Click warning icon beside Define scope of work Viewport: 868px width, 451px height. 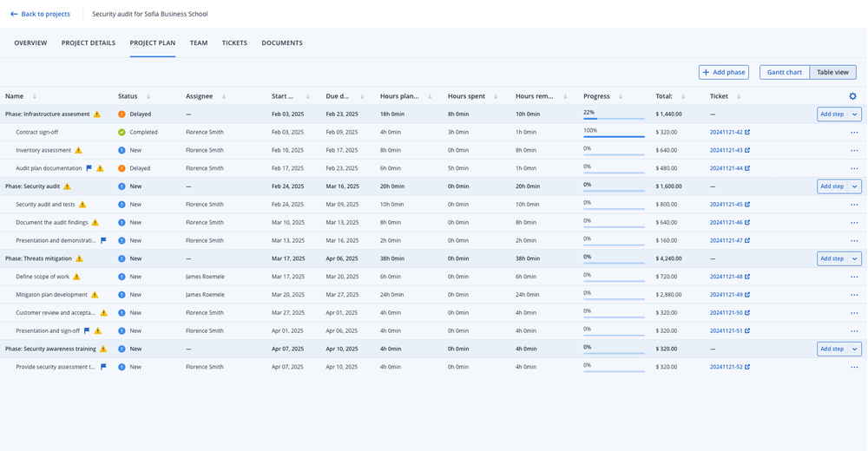click(76, 277)
